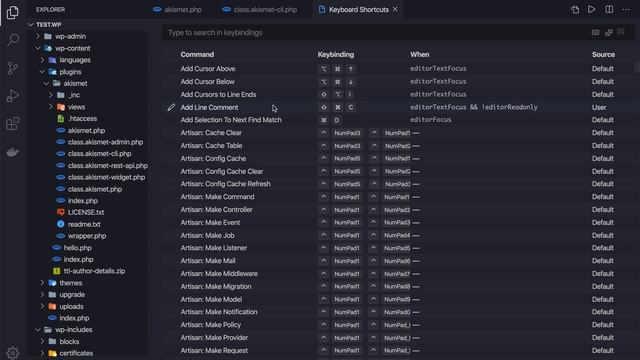640x360 pixels.
Task: Open wrapper.php file
Action: click(x=88, y=236)
